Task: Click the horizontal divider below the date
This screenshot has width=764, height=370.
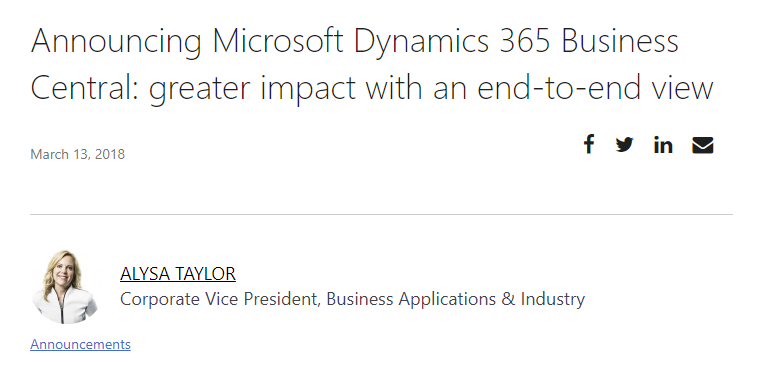Action: tap(382, 214)
